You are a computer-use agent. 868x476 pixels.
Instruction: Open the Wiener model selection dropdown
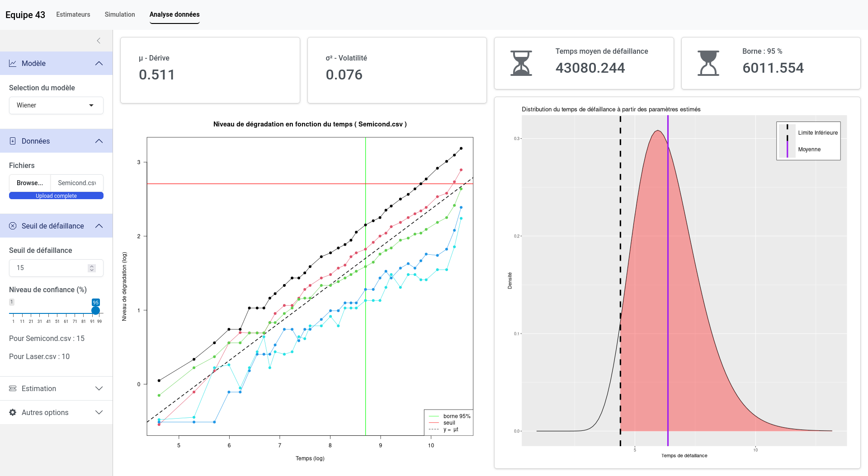[x=56, y=105]
